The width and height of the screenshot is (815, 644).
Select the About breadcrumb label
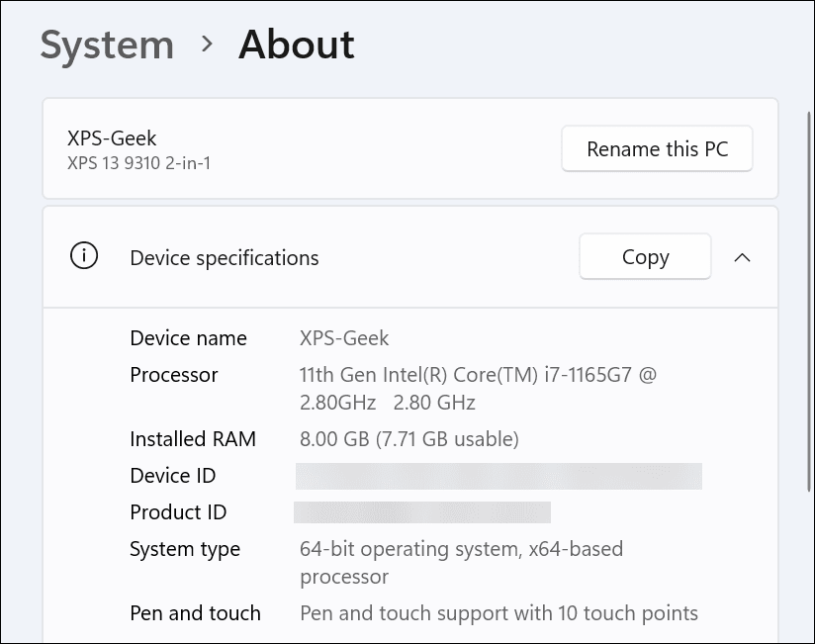(296, 44)
